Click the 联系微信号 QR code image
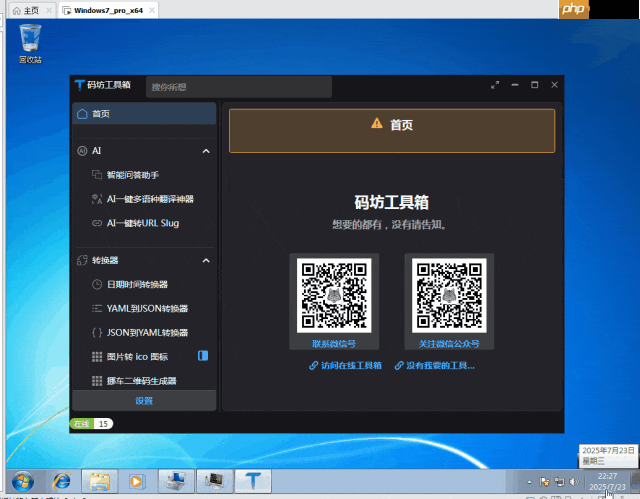Image resolution: width=640 pixels, height=499 pixels. point(334,295)
